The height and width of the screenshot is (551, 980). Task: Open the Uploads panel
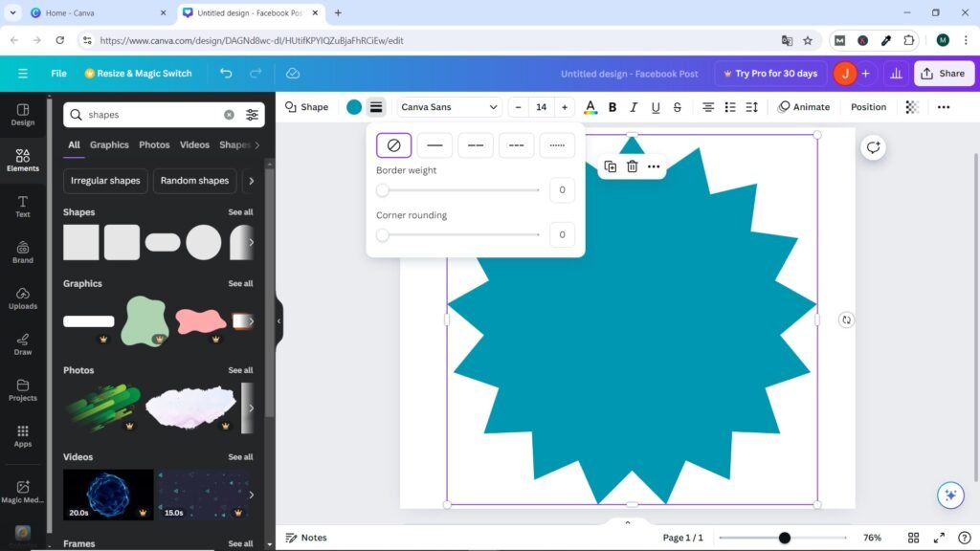(23, 298)
